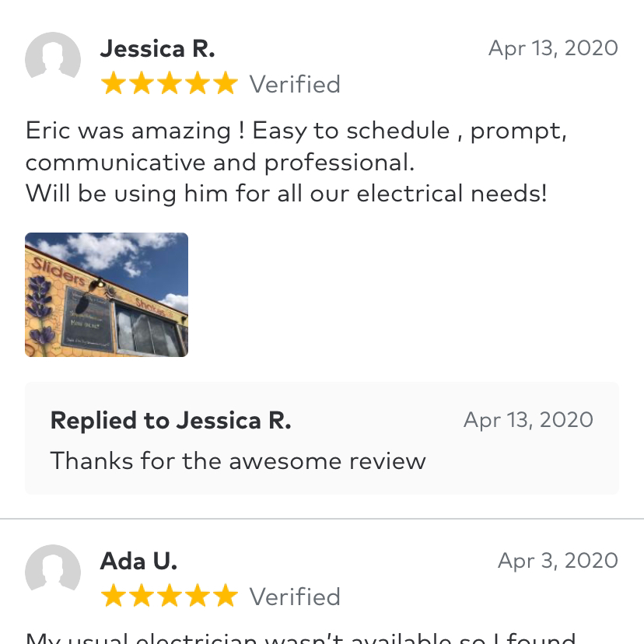Click the Apr 13, 2020 date on Jessica's review
Viewport: 644px width, 644px height.
coord(553,48)
